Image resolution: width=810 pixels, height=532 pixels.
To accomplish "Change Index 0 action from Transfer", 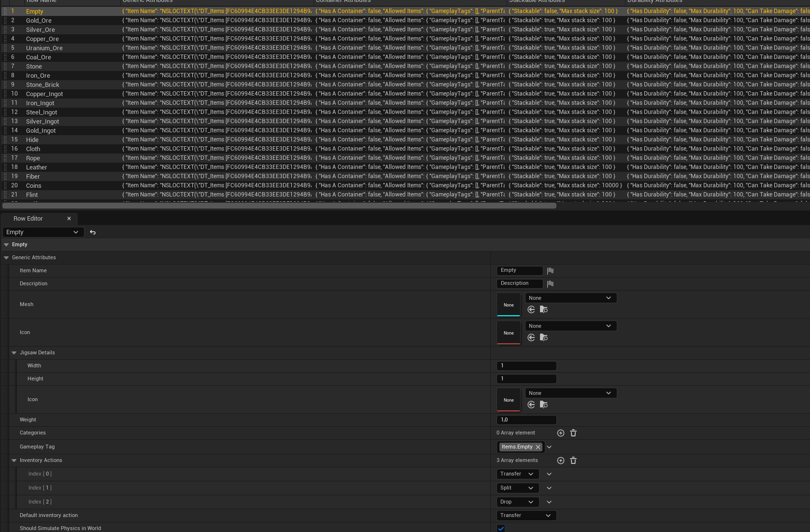I will 518,474.
